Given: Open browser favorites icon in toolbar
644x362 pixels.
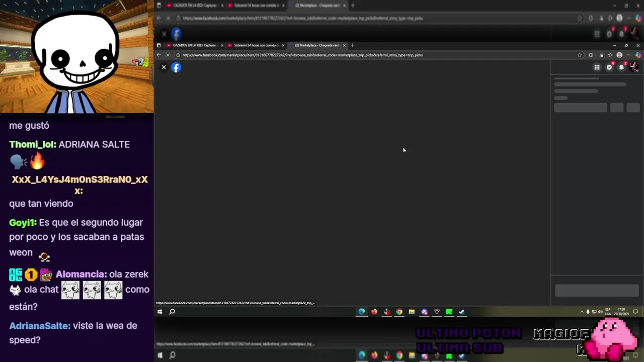Looking at the screenshot, I should point(610,55).
